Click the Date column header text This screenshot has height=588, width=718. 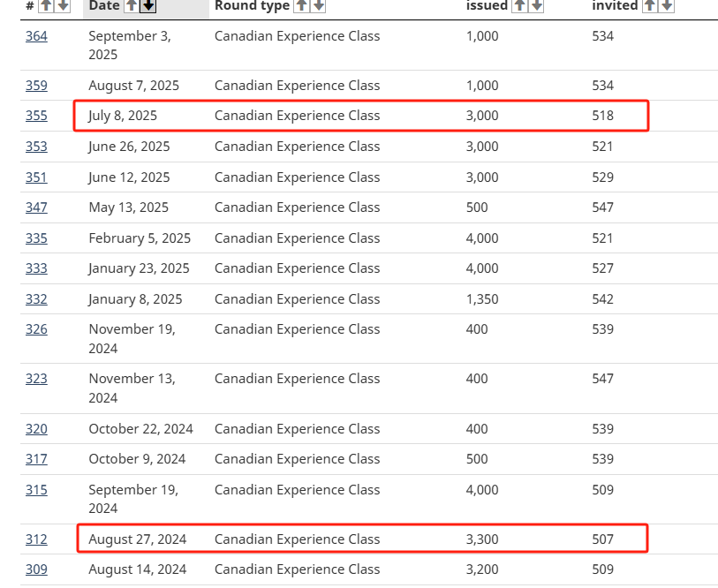pyautogui.click(x=103, y=6)
